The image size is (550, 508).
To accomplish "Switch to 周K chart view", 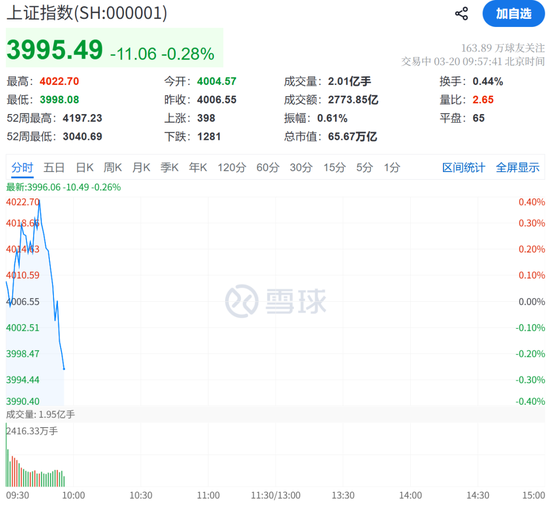I will click(113, 167).
